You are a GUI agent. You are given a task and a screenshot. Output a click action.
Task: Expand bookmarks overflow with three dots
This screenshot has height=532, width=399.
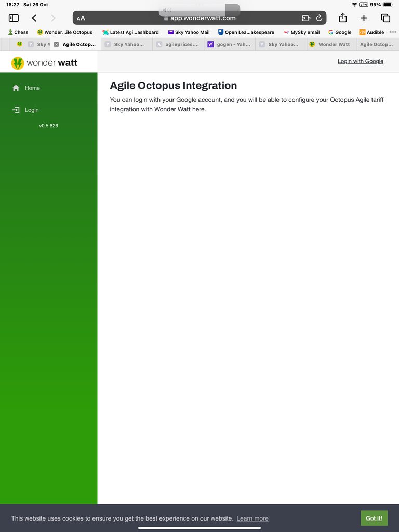(x=393, y=32)
